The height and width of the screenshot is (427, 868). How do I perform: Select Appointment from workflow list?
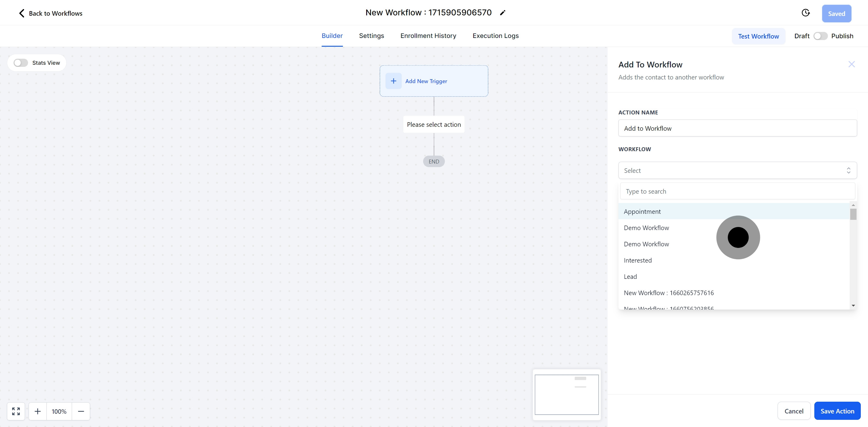642,211
